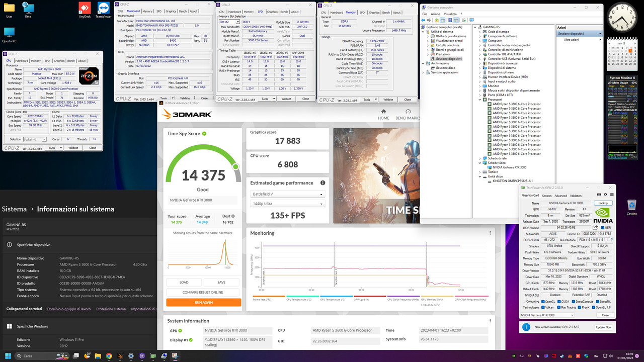Click SAVE button in 3DMark
644x362 pixels.
[221, 282]
